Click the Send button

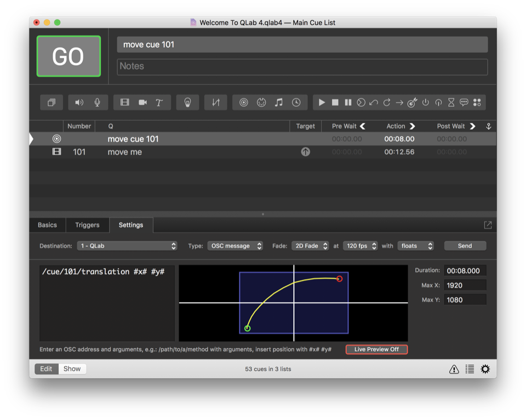click(465, 246)
